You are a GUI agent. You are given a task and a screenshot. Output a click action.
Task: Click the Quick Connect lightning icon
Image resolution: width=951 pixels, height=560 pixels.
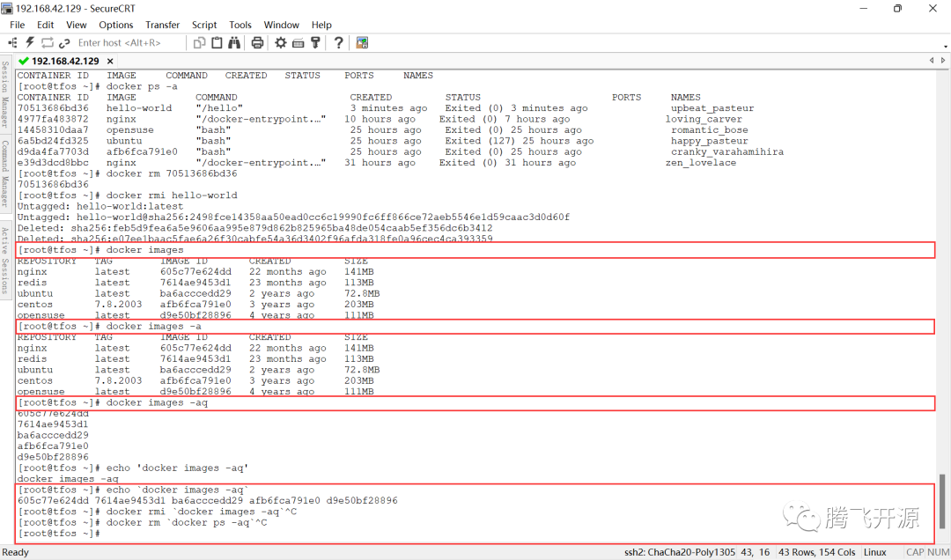[30, 42]
